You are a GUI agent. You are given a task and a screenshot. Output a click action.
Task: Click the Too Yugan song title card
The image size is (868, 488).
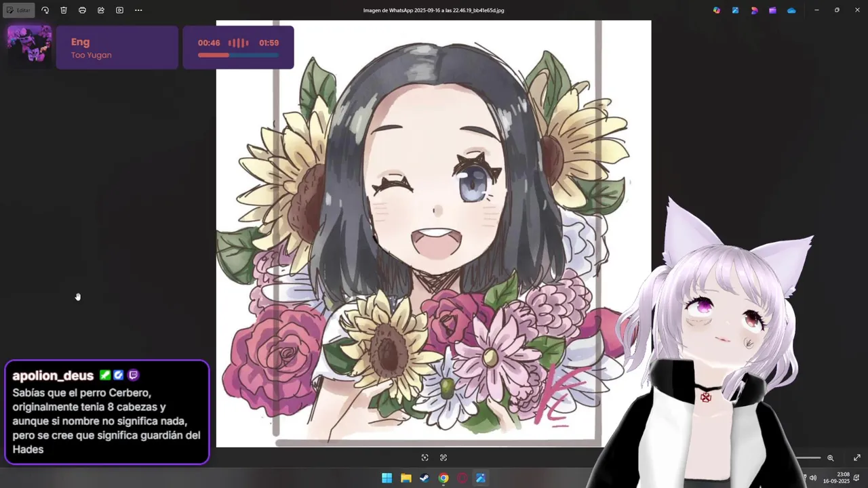pyautogui.click(x=117, y=47)
